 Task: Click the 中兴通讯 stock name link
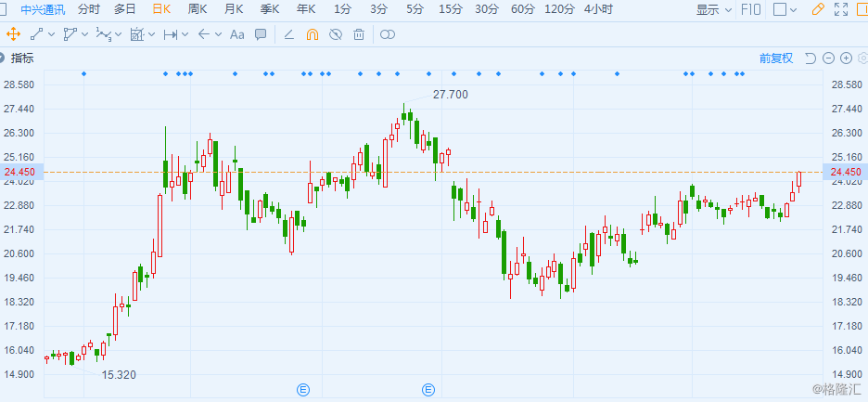coord(43,9)
